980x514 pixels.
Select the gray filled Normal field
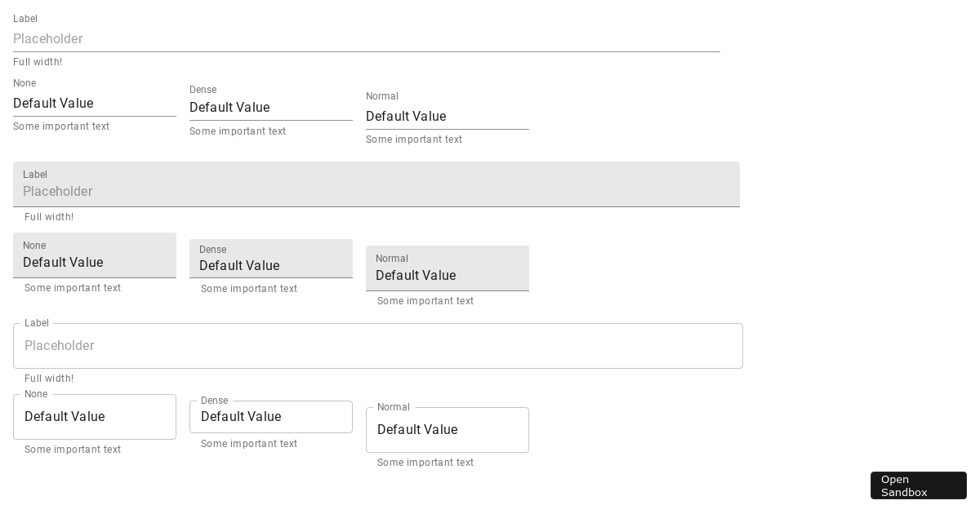click(x=448, y=268)
